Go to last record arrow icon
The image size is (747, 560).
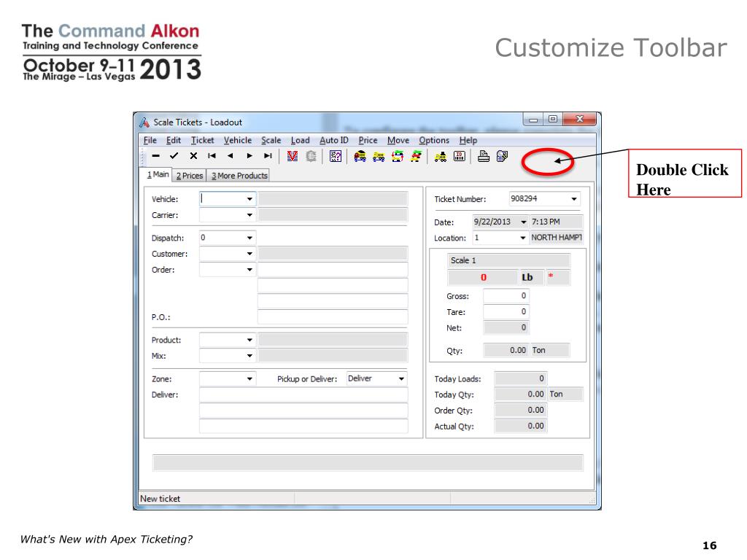268,156
